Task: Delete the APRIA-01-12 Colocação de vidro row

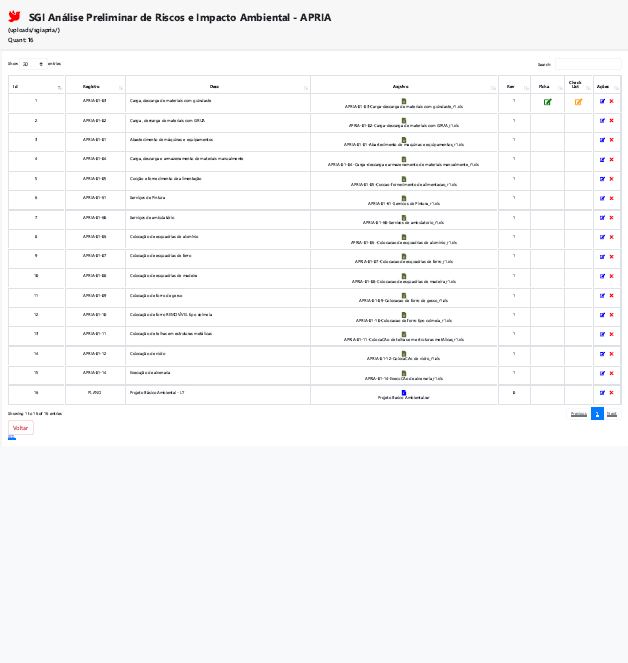Action: tap(611, 354)
